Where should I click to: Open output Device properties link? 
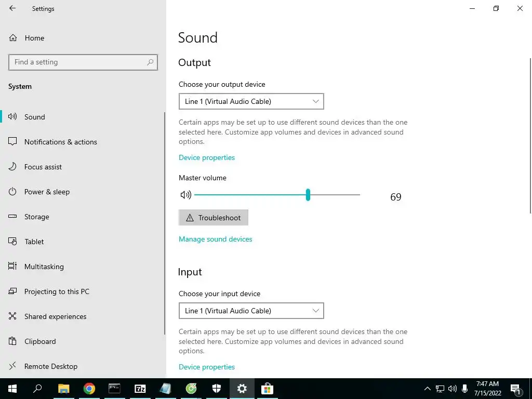207,157
